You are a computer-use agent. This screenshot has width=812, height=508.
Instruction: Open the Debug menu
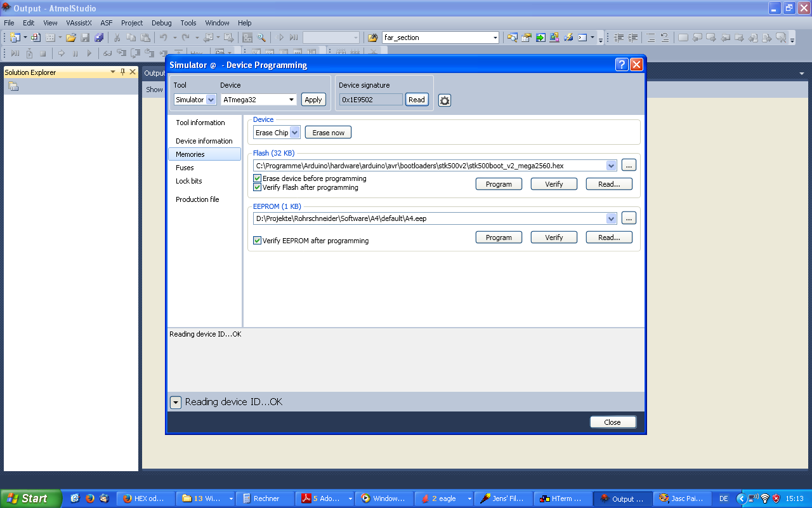pos(161,22)
